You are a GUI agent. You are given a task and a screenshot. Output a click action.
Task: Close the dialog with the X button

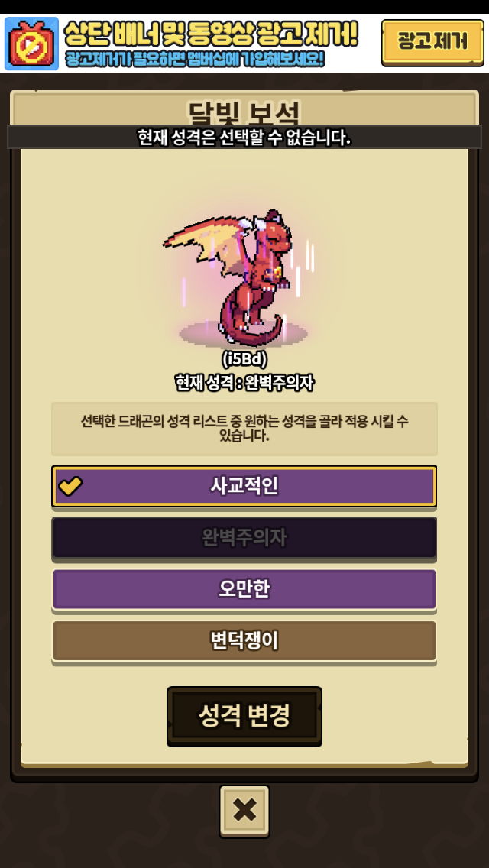click(x=244, y=811)
